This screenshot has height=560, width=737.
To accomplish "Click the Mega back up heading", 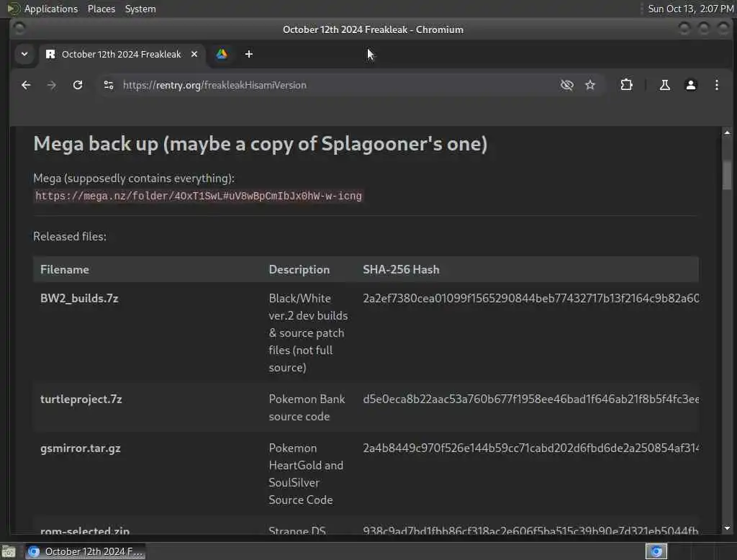I will point(260,144).
